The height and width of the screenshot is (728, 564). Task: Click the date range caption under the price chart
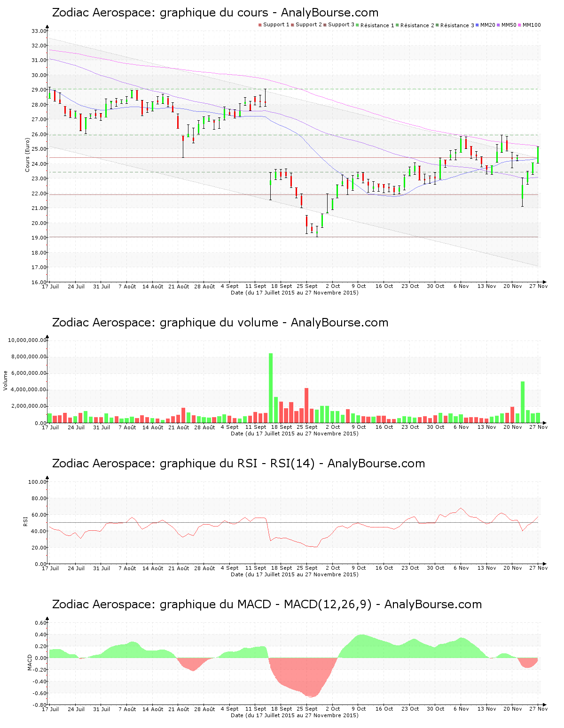coord(295,293)
